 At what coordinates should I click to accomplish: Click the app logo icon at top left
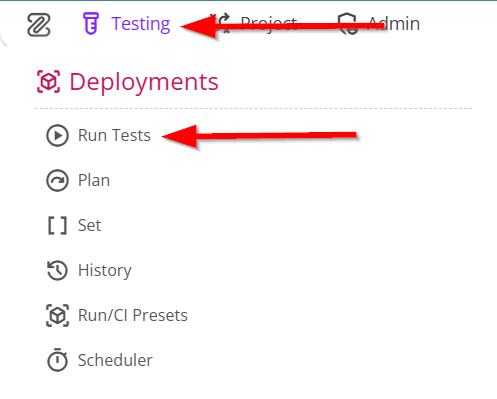click(39, 24)
